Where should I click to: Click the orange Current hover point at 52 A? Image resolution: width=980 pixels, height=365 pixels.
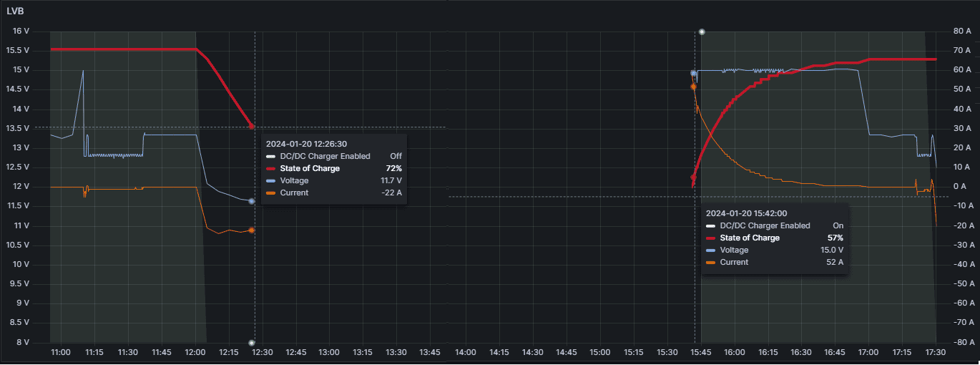coord(693,87)
